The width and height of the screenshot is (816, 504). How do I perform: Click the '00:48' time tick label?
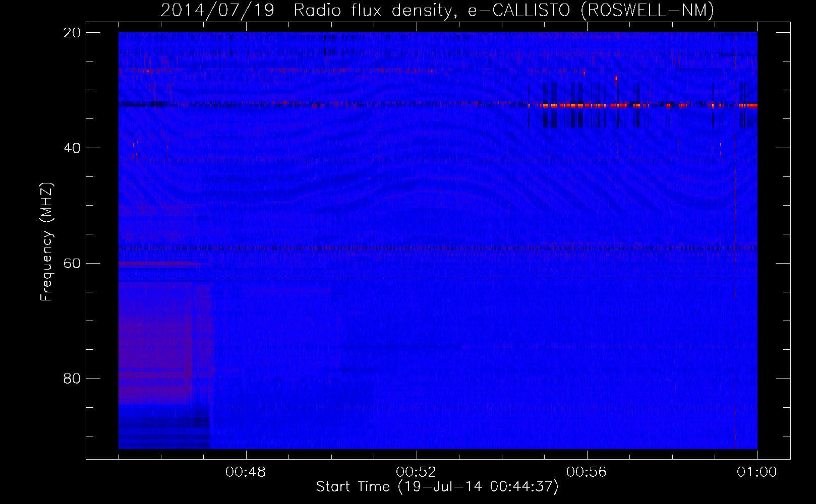tap(246, 472)
